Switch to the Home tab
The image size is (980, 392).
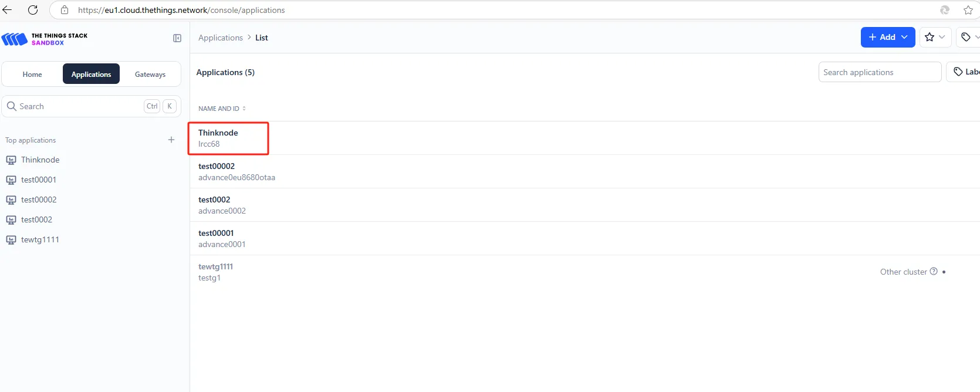(x=32, y=74)
